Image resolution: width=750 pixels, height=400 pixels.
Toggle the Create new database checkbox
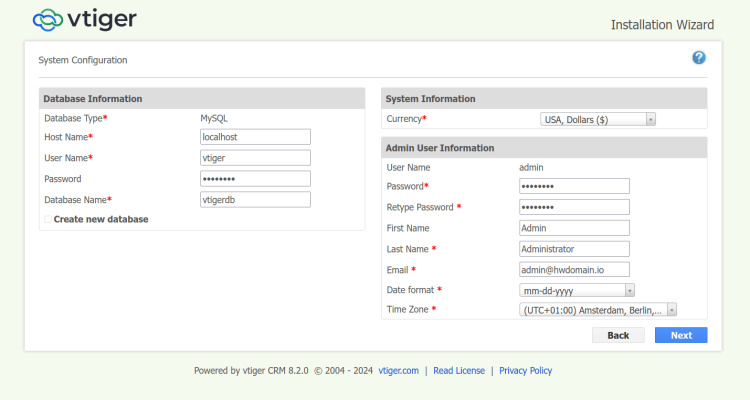pyautogui.click(x=48, y=219)
